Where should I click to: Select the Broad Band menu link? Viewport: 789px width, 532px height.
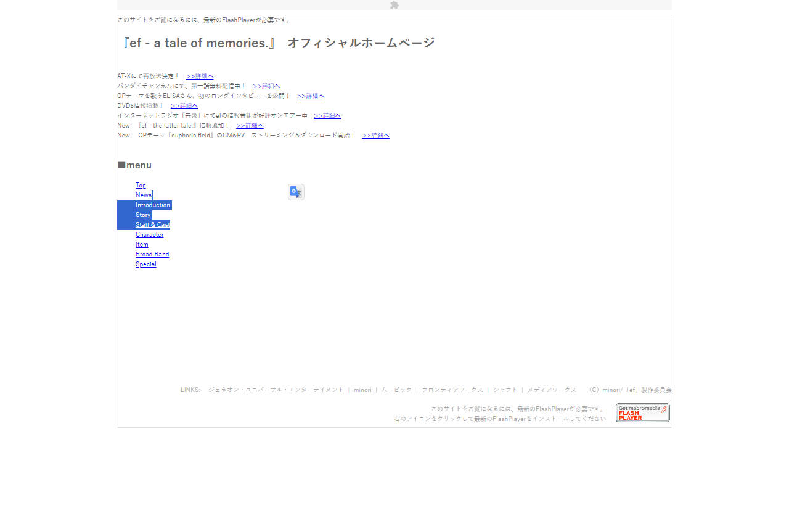(152, 254)
